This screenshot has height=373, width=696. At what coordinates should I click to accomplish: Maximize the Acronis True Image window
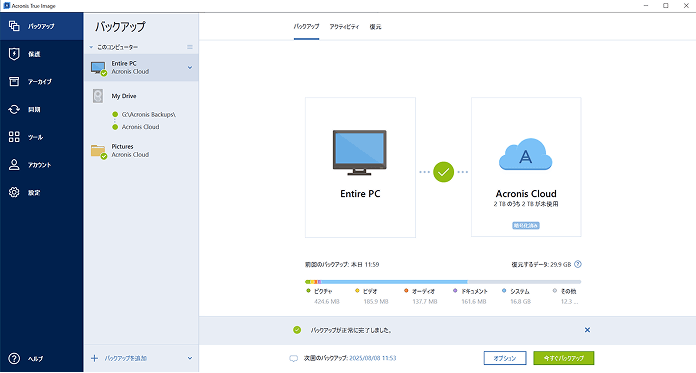(666, 6)
